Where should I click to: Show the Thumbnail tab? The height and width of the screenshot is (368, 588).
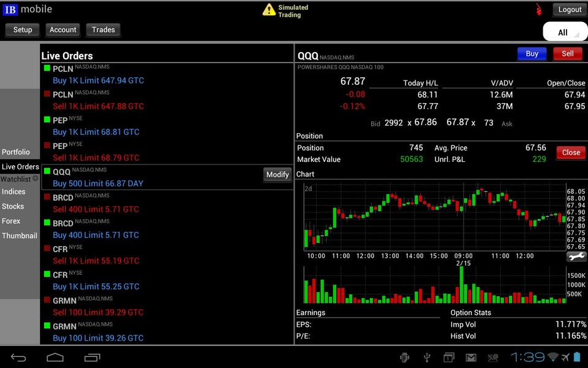[x=20, y=236]
